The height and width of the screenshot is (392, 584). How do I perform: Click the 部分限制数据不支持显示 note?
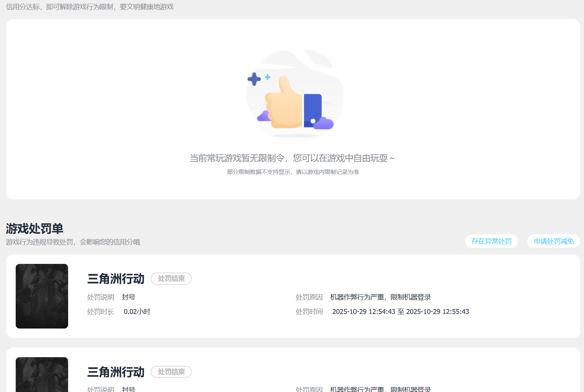click(293, 172)
